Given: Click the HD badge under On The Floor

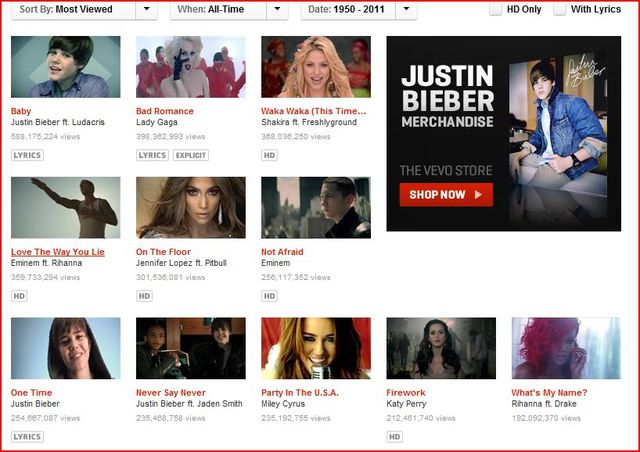Looking at the screenshot, I should coord(144,296).
